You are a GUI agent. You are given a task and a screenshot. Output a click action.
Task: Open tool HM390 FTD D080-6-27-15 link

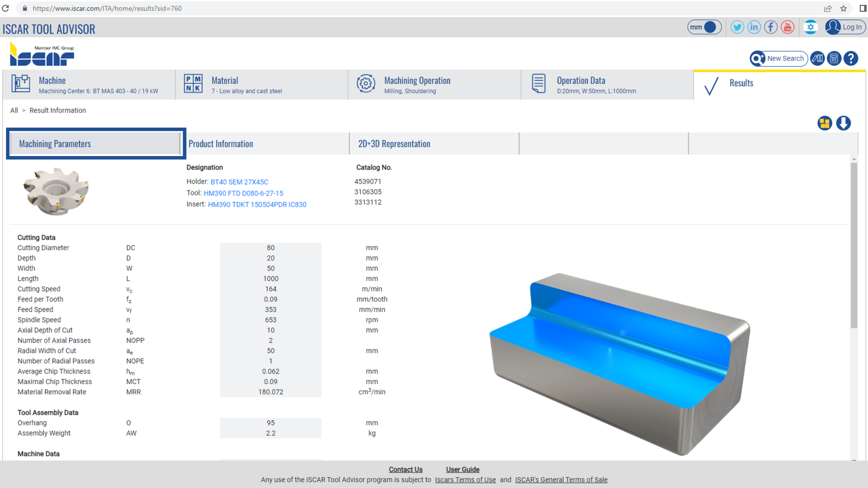click(x=243, y=193)
